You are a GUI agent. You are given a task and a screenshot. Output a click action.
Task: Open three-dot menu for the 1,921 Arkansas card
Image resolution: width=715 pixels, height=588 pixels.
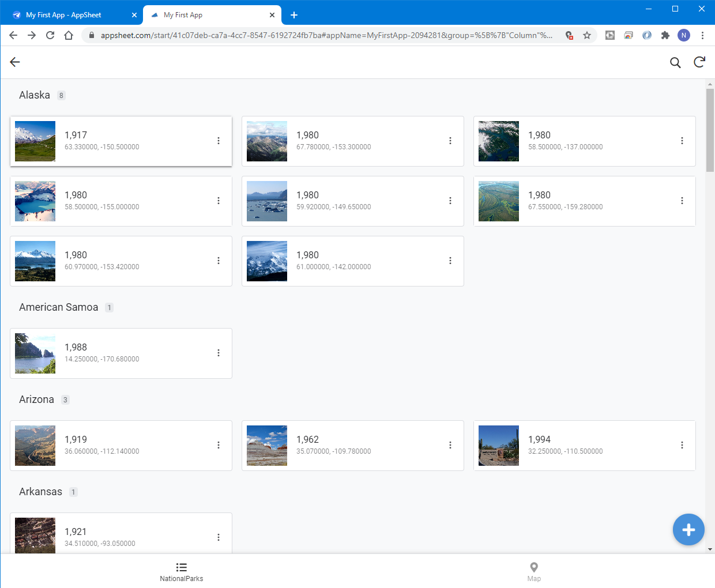(219, 537)
